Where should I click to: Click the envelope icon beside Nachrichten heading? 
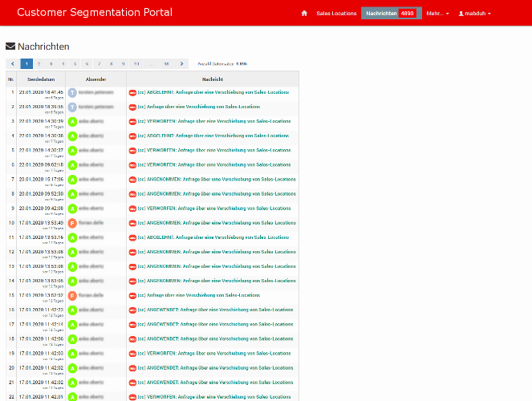pyautogui.click(x=10, y=47)
